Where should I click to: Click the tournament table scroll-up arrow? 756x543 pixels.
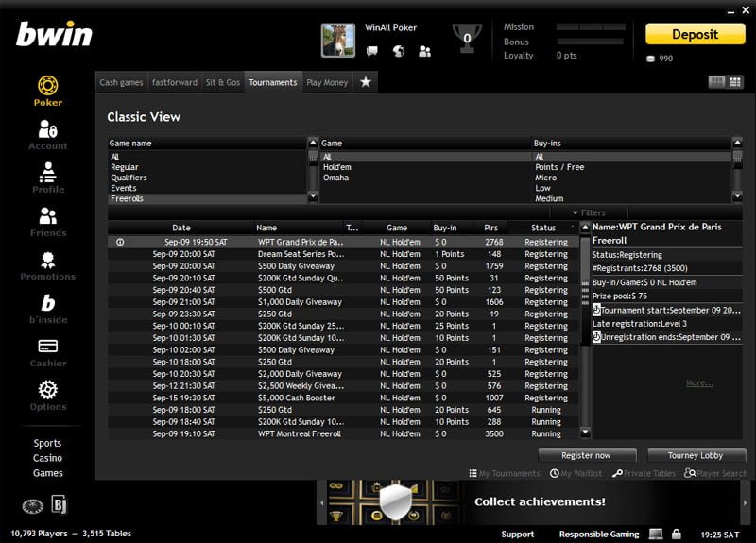pos(585,227)
